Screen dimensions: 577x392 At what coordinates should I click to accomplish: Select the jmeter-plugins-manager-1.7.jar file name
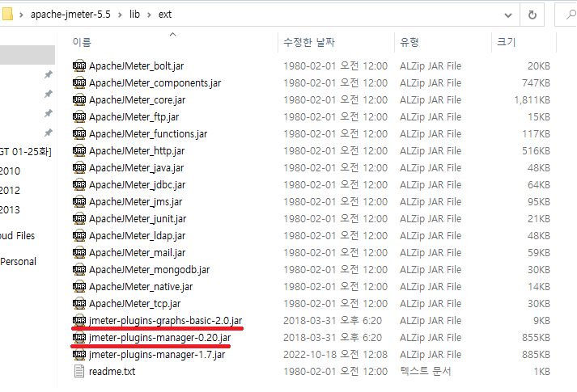tap(157, 355)
